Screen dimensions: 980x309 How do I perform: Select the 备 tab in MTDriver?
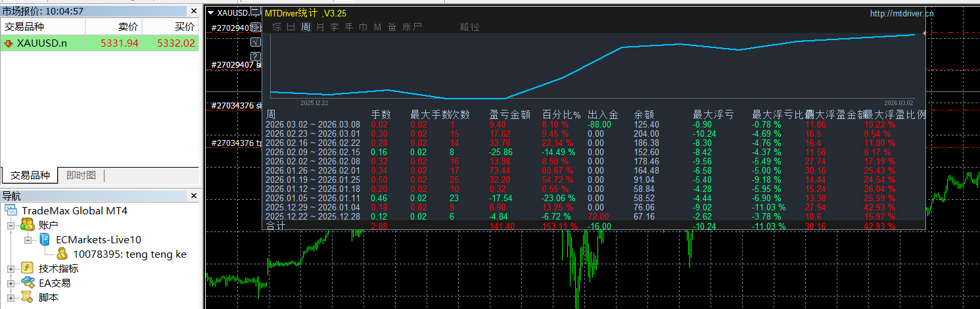click(x=392, y=27)
